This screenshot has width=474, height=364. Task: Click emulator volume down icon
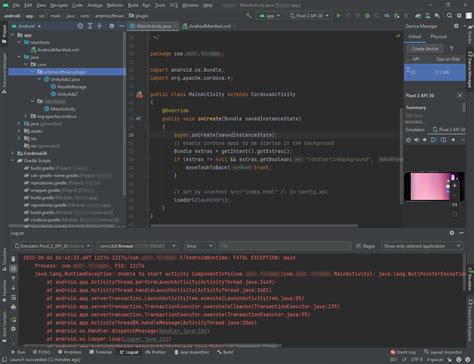[425, 140]
